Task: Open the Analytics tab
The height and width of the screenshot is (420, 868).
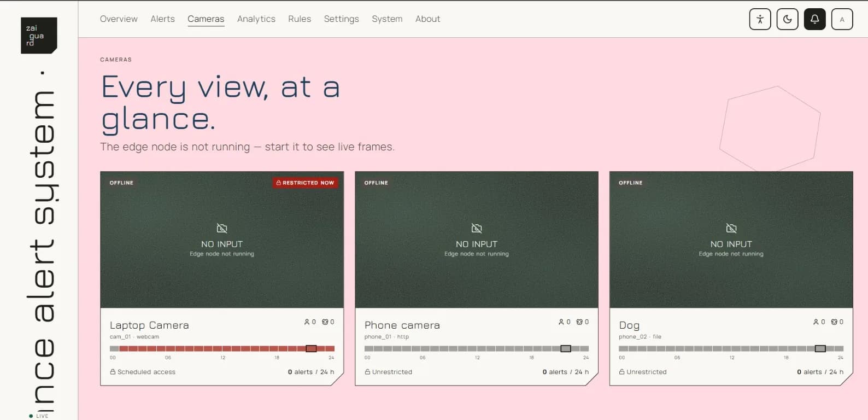Action: pos(256,19)
